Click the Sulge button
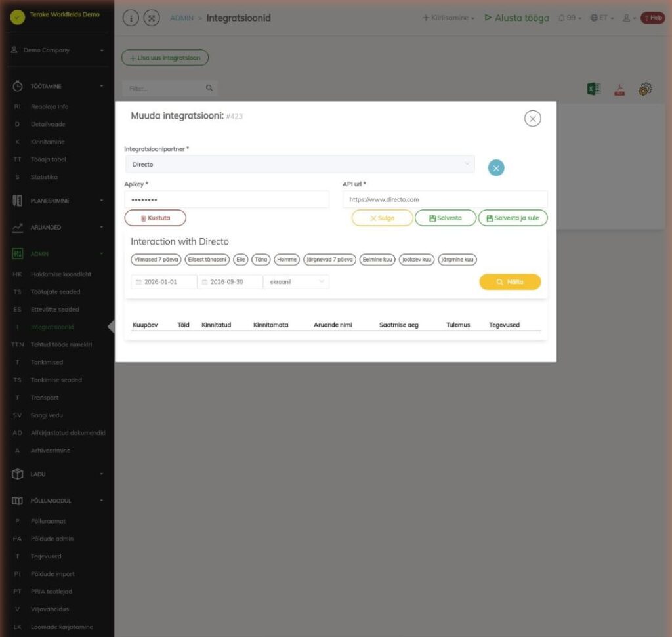Screen dimensions: 672x637 pos(382,218)
